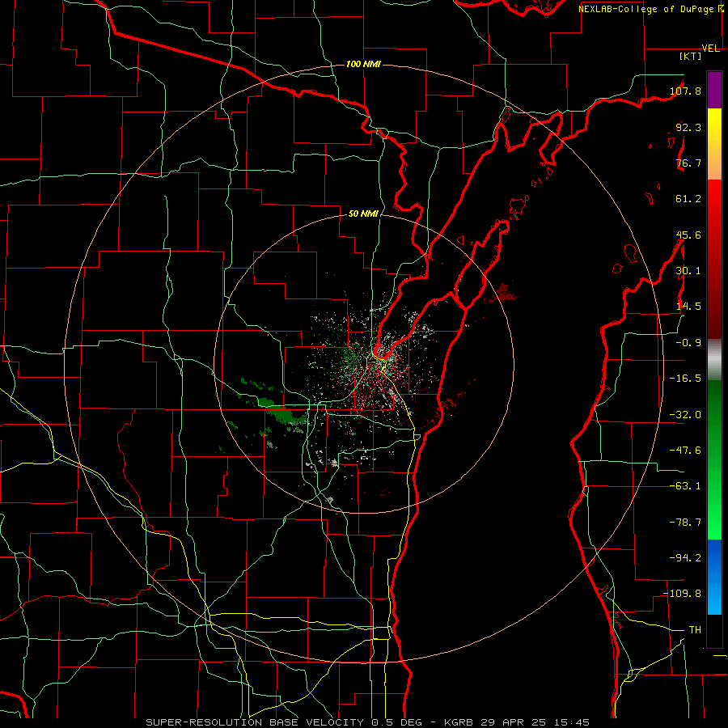
Task: Select the -94.2 velocity scale value
Action: (685, 558)
